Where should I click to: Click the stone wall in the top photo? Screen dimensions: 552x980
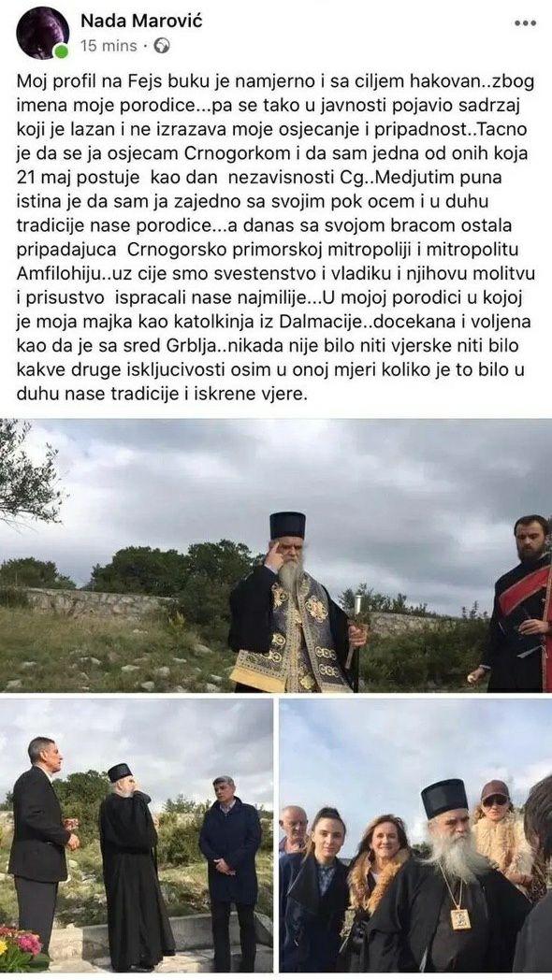coord(94,602)
